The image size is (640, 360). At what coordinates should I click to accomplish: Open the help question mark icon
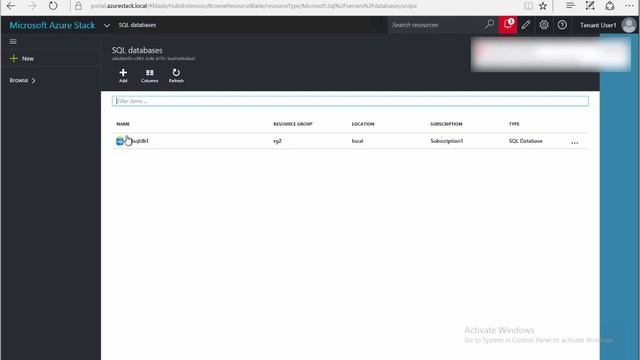click(562, 25)
